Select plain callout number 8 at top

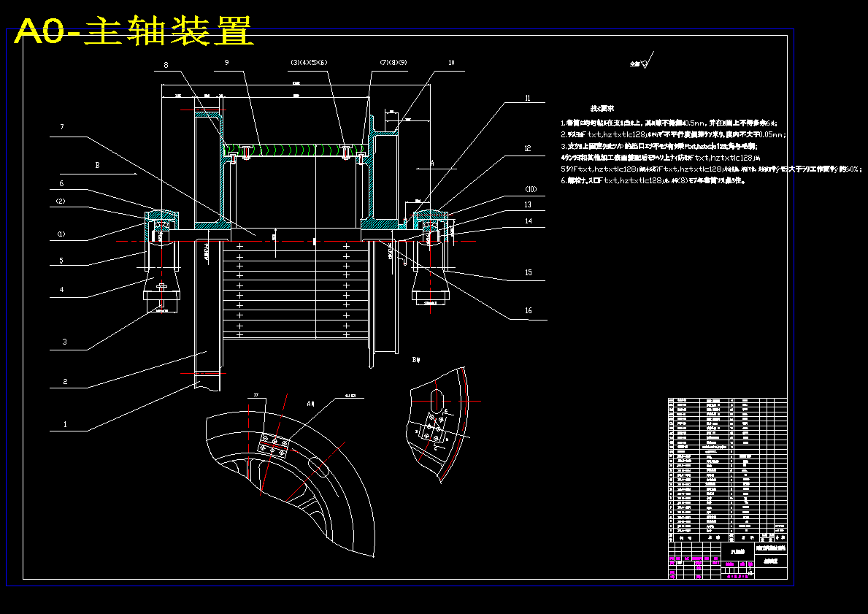pos(166,65)
